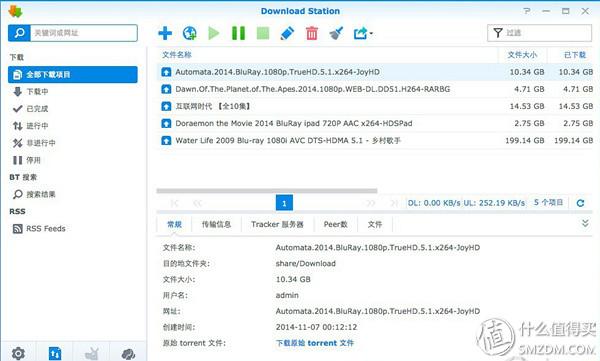The width and height of the screenshot is (600, 361).
Task: Select 全部下载项目 in sidebar
Action: [73, 74]
